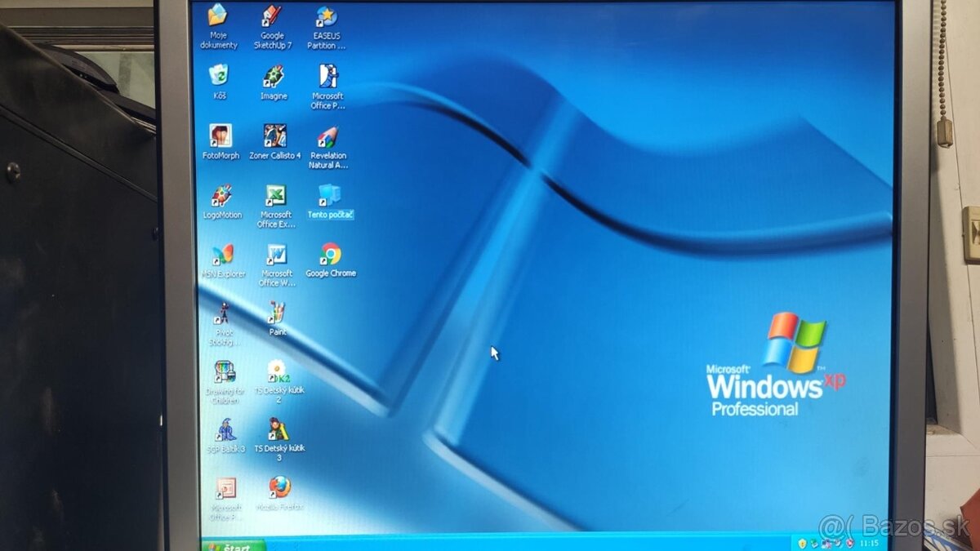Screen dimensions: 980x551
Task: Open the Google Chrome shortcut
Action: point(331,254)
